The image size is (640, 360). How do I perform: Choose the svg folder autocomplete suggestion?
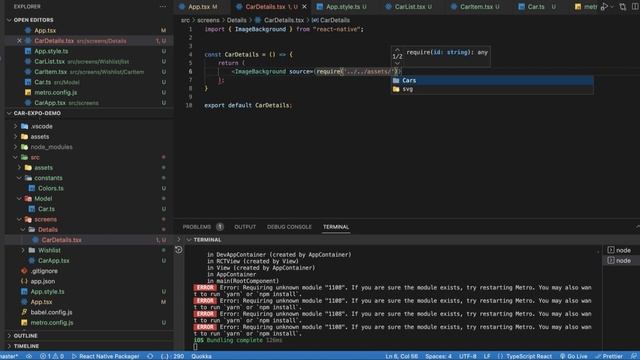[492, 89]
